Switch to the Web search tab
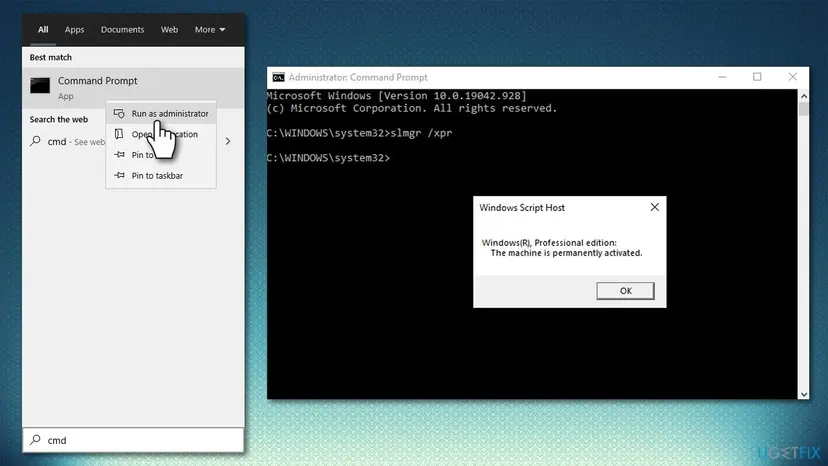The height and width of the screenshot is (466, 828). pos(169,30)
